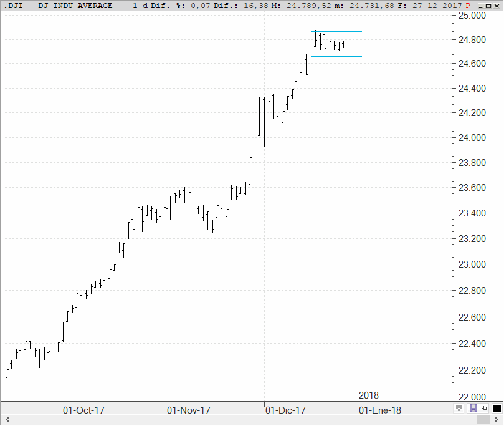
Task: Click the pushpin icon beside the floppy
Action: (485, 409)
